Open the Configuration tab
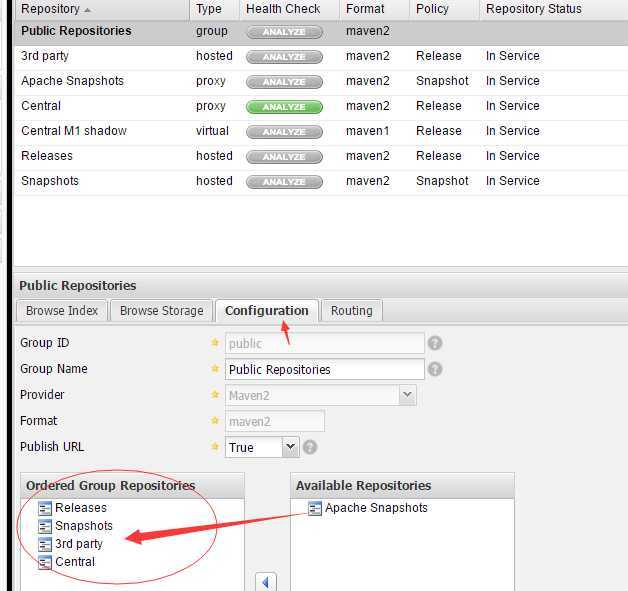Screen dimensions: 628x591 267,311
